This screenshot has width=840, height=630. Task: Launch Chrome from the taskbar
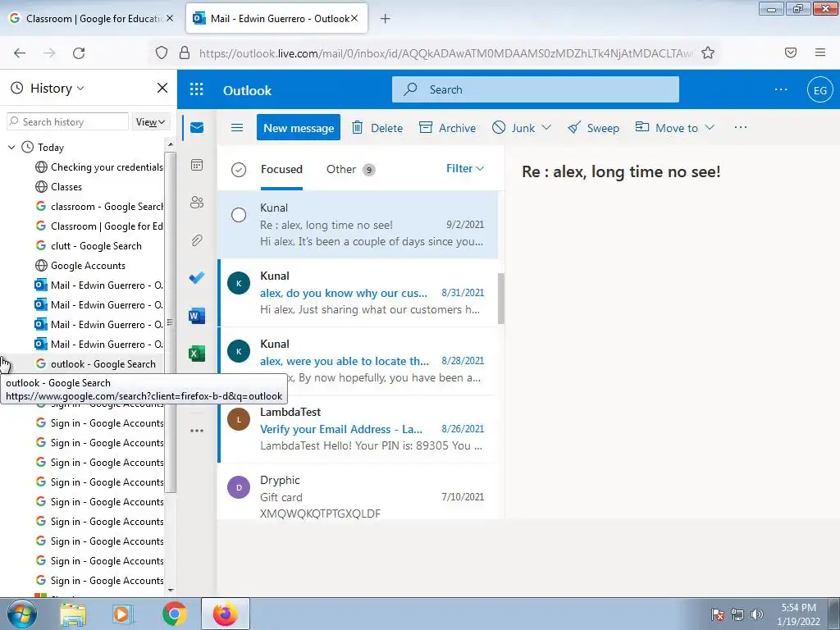click(175, 614)
